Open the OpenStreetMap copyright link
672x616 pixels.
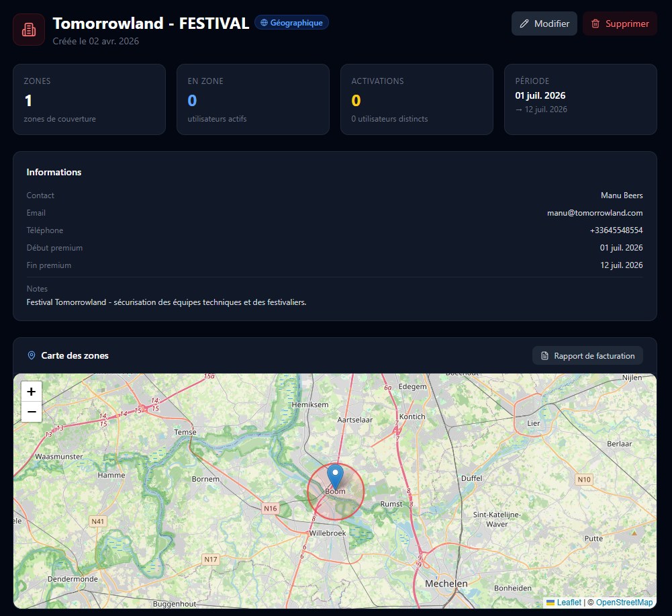[624, 603]
